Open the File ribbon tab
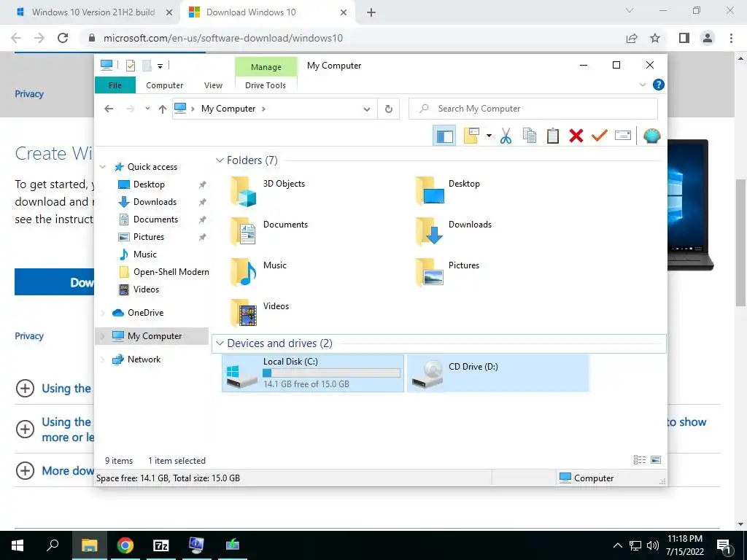The image size is (747, 560). pyautogui.click(x=115, y=85)
